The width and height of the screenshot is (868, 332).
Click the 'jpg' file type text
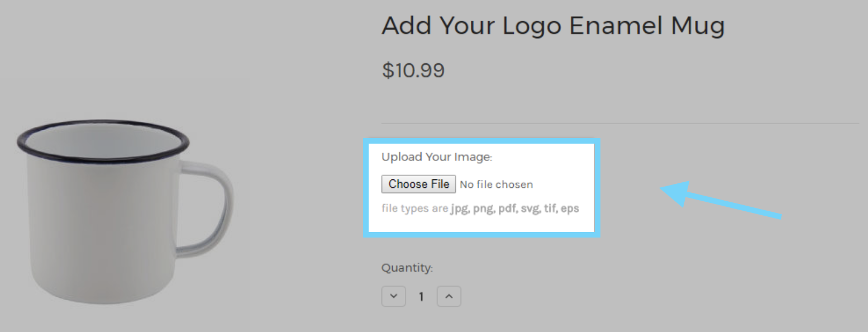pyautogui.click(x=460, y=209)
